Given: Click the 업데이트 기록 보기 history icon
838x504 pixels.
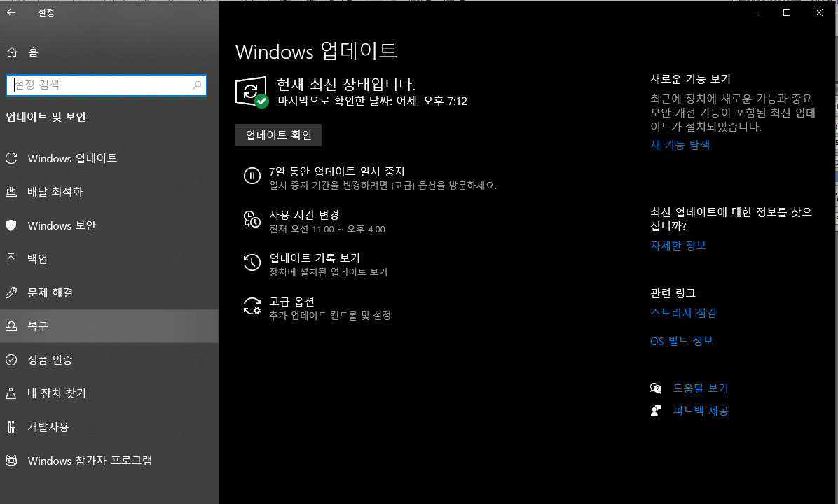Looking at the screenshot, I should [x=252, y=262].
